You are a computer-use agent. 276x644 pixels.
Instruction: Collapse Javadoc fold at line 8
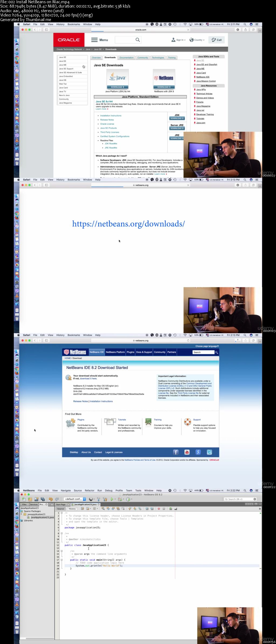pyautogui.click(x=62, y=533)
